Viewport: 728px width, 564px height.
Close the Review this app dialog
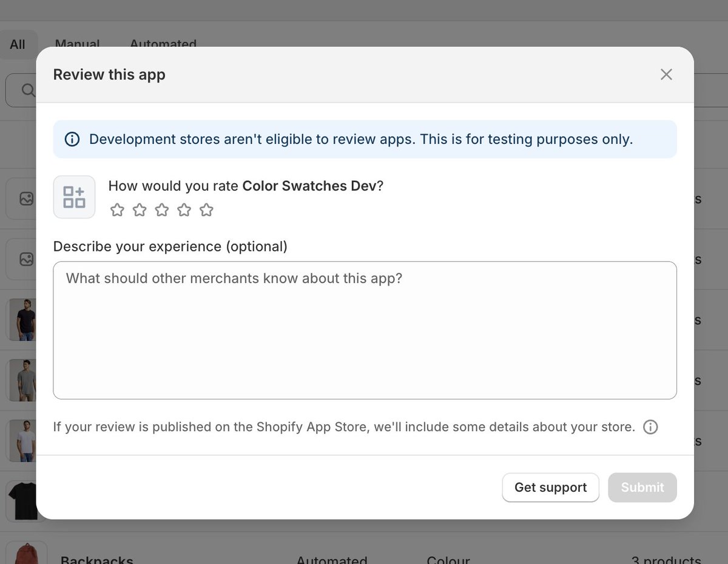tap(666, 75)
